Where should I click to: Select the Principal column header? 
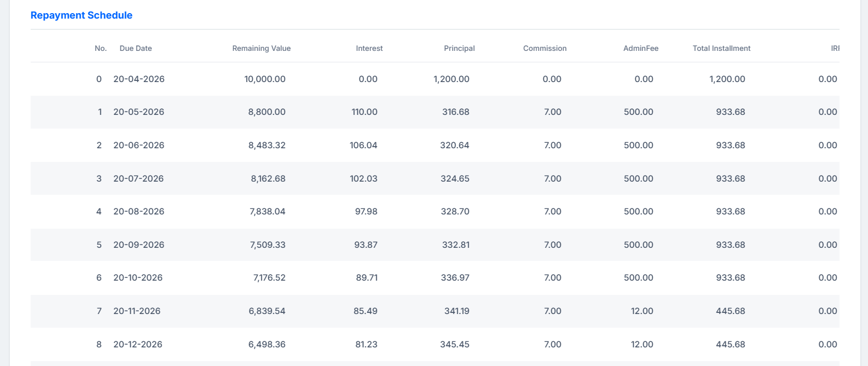[459, 48]
